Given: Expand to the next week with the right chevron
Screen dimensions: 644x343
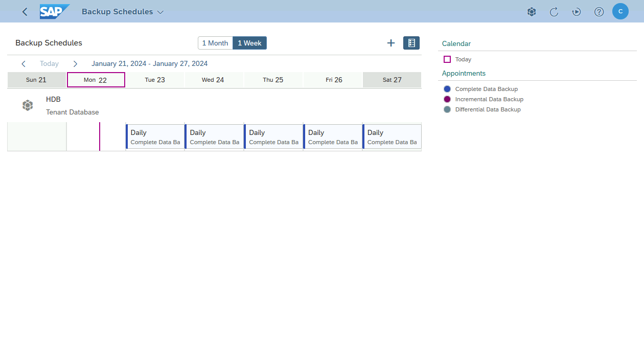Looking at the screenshot, I should 75,63.
